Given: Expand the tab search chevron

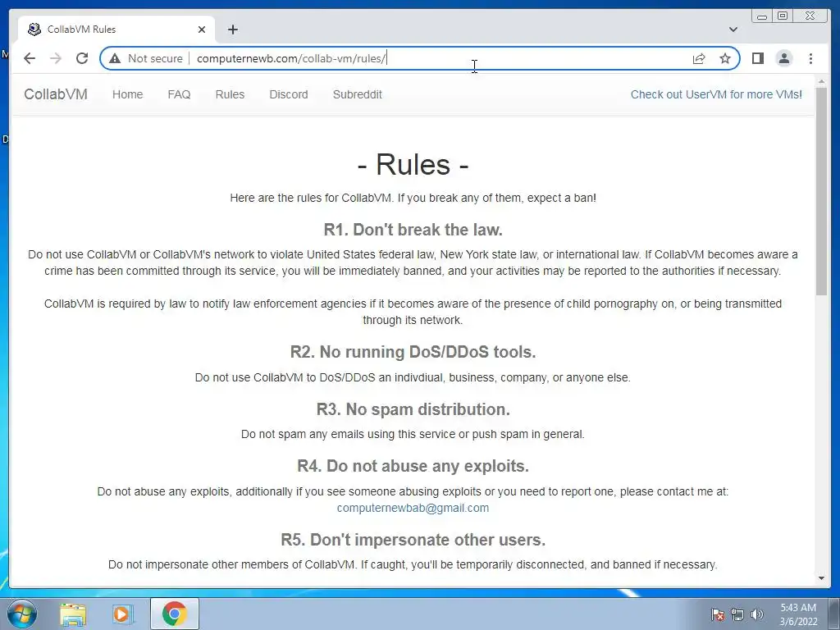Looking at the screenshot, I should pyautogui.click(x=733, y=30).
